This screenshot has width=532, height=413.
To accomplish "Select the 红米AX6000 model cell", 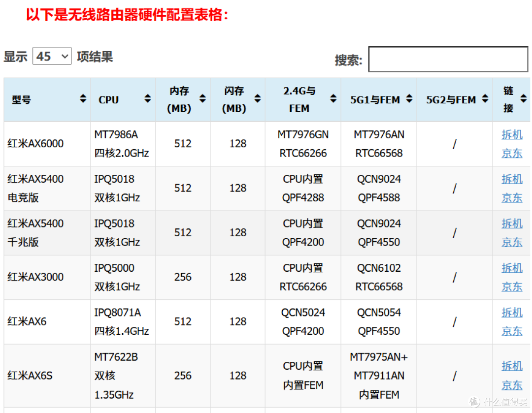I will point(47,144).
